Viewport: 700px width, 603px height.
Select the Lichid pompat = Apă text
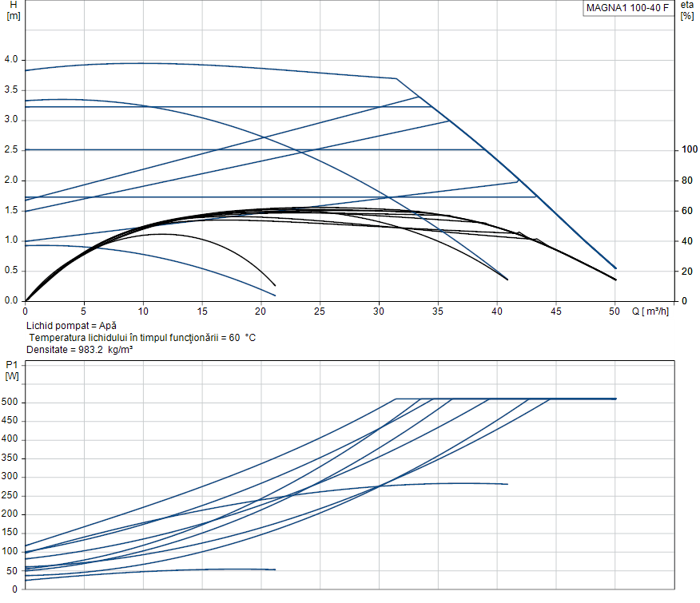click(71, 326)
